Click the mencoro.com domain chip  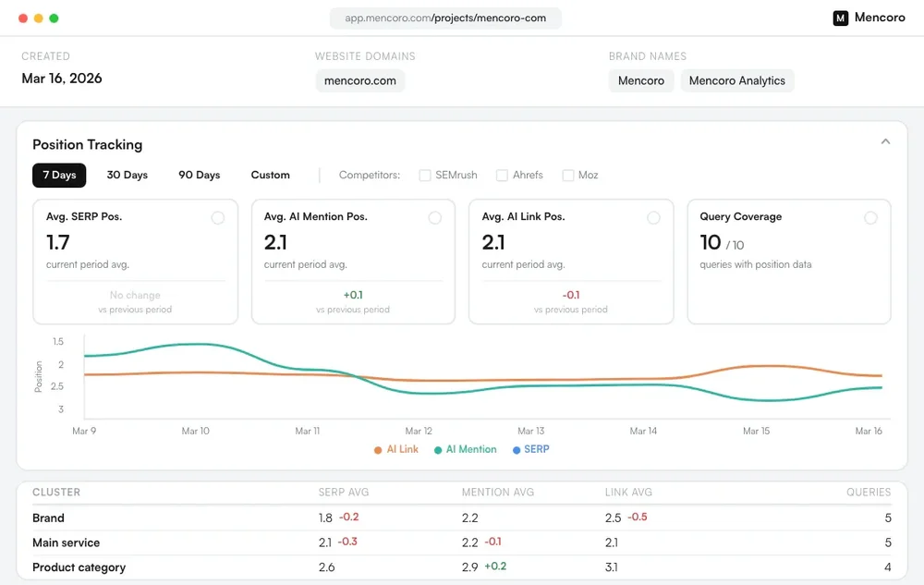point(360,80)
